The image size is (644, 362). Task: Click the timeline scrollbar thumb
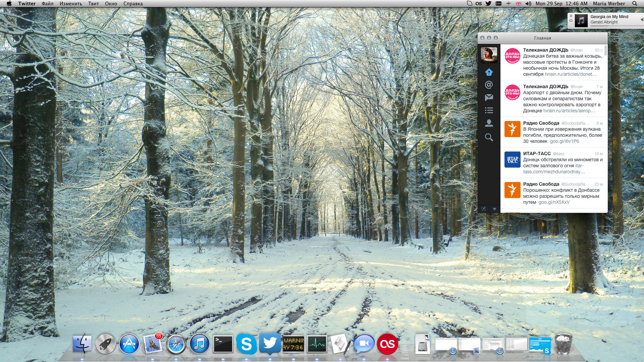[606, 50]
